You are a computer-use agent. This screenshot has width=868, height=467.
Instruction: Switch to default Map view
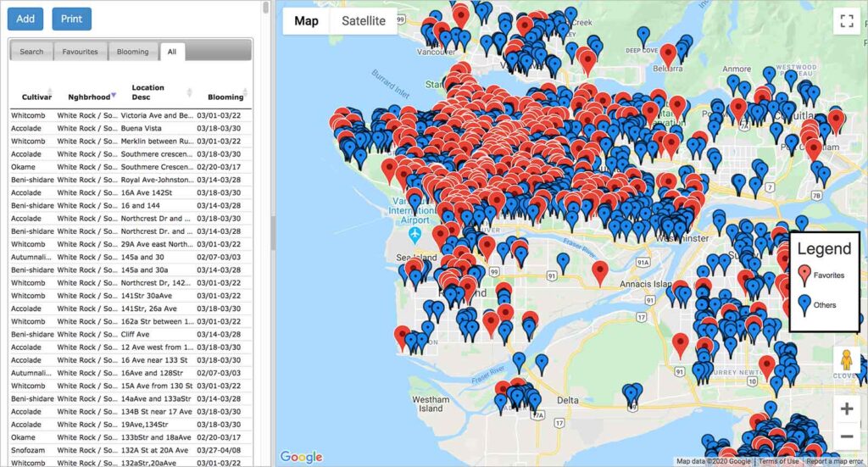pyautogui.click(x=306, y=21)
